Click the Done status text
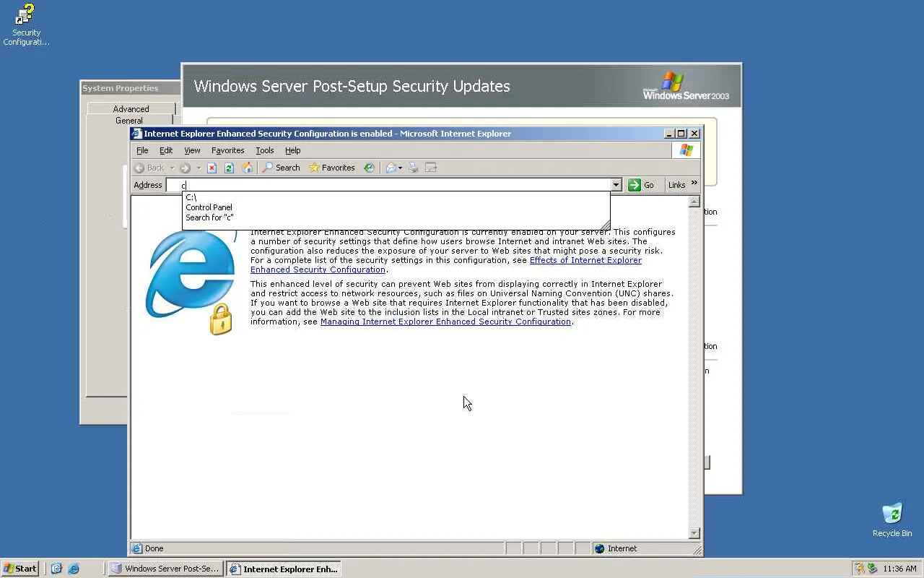This screenshot has height=578, width=924. click(x=154, y=548)
